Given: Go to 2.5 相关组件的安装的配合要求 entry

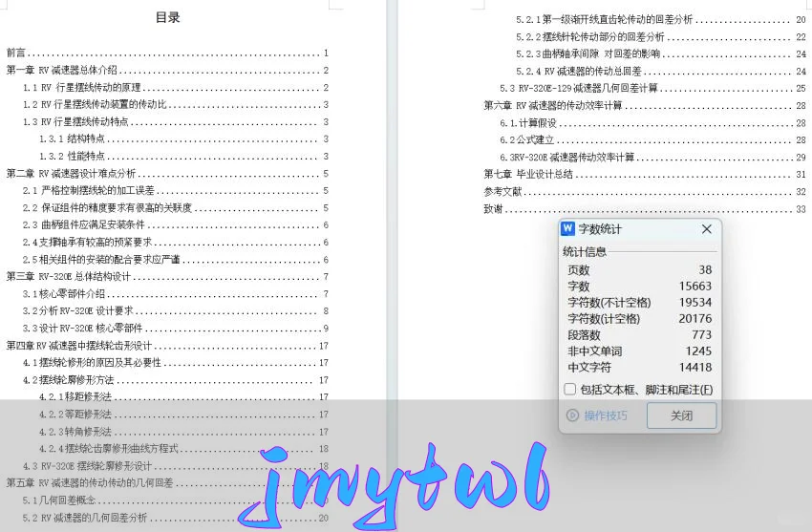Looking at the screenshot, I should 176,259.
